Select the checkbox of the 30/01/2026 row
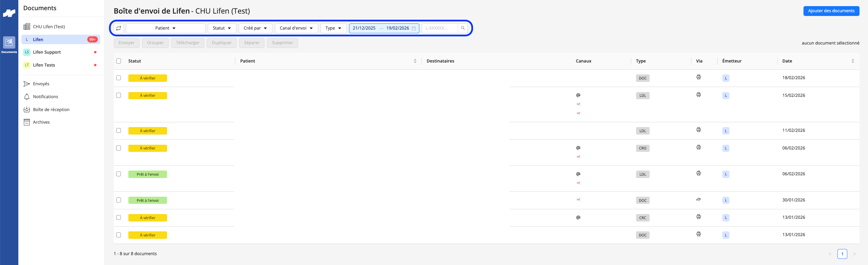The height and width of the screenshot is (265, 868). (x=119, y=200)
